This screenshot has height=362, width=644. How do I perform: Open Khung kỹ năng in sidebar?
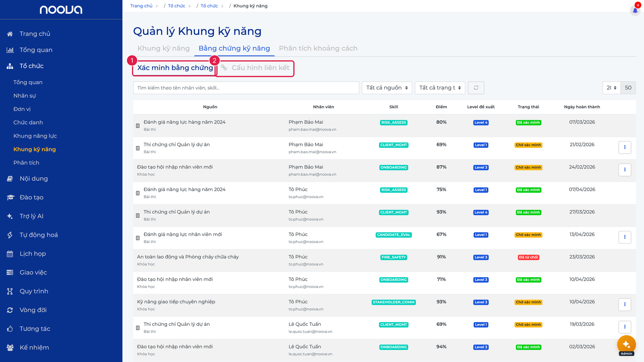click(x=35, y=149)
